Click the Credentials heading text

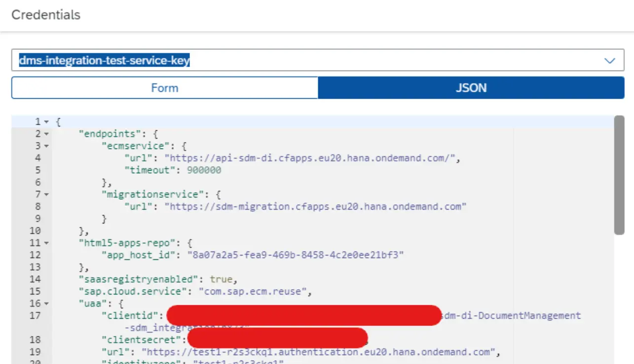pyautogui.click(x=46, y=15)
